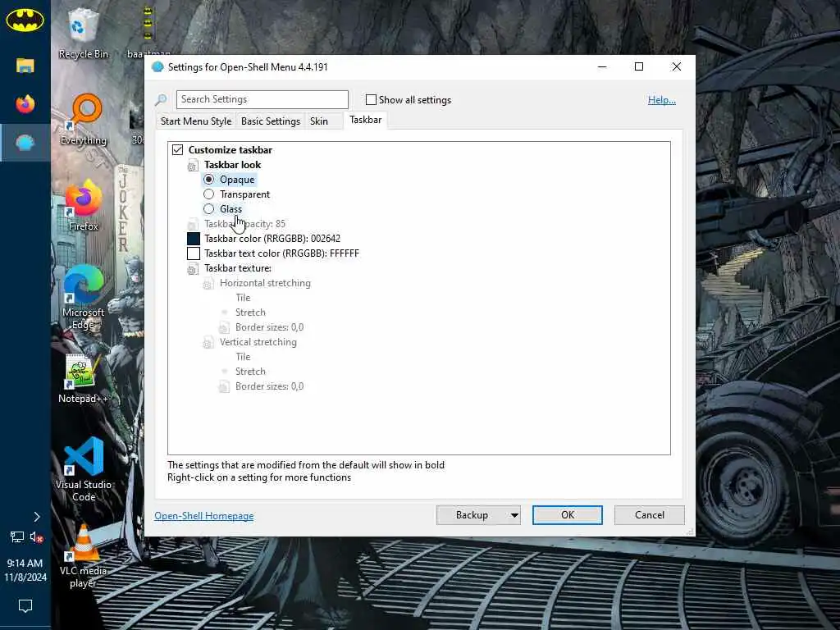Focus the Search Settings input field
Image resolution: width=840 pixels, height=630 pixels.
click(x=262, y=99)
